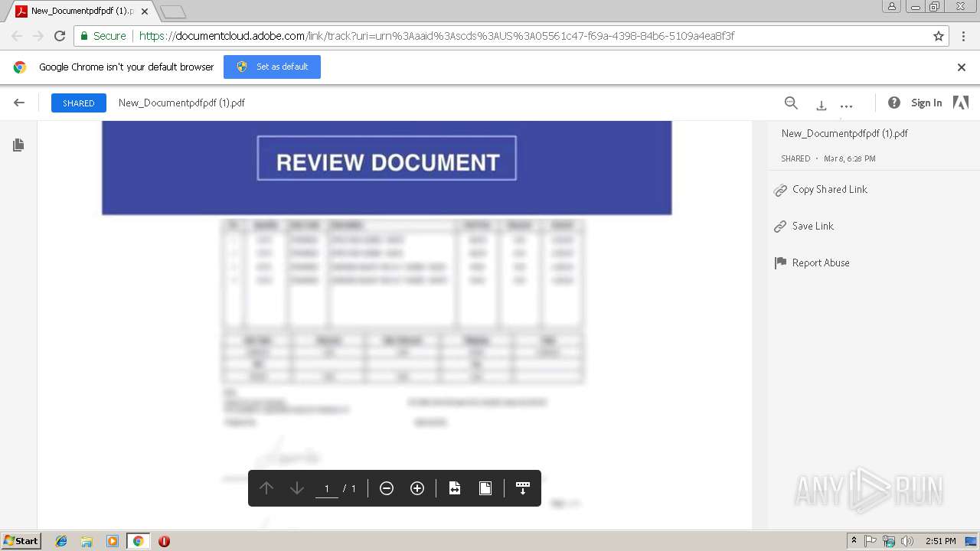Screen dimensions: 980x551
Task: Bookmark this page with star icon
Action: tap(939, 36)
